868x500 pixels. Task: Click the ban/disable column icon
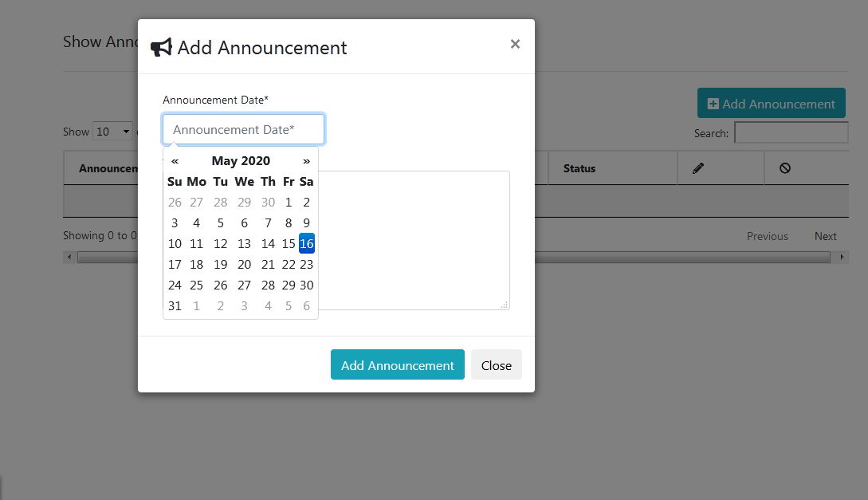point(785,167)
